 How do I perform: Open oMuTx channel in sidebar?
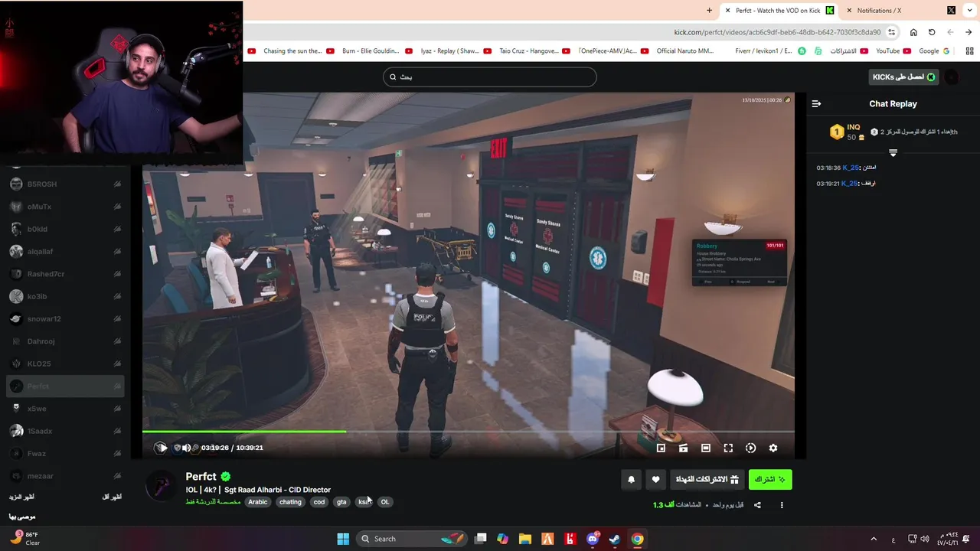tap(65, 207)
